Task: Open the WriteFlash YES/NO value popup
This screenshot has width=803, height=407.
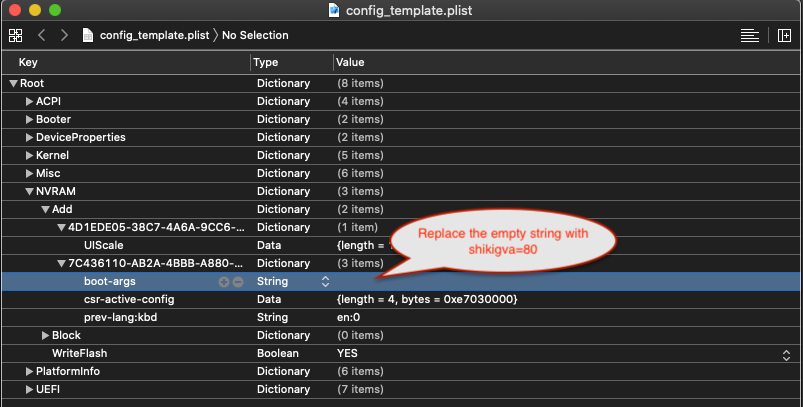Action: tap(787, 355)
